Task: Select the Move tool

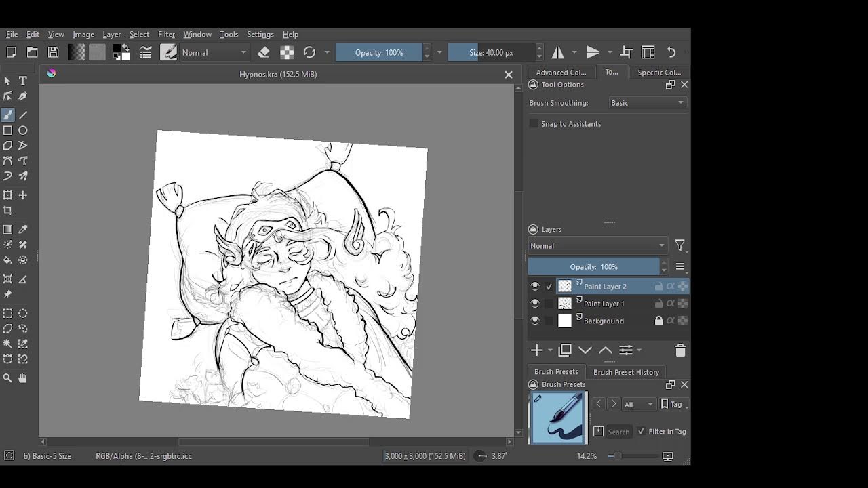Action: (23, 195)
